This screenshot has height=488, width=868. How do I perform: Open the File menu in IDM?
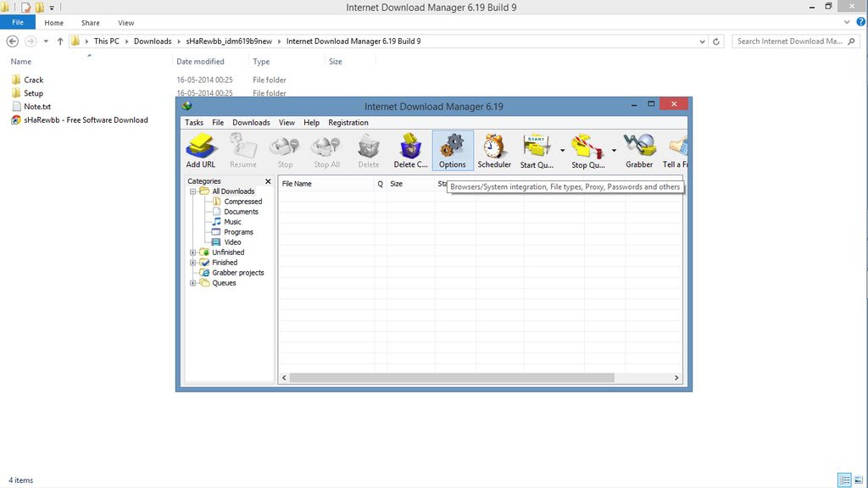218,123
